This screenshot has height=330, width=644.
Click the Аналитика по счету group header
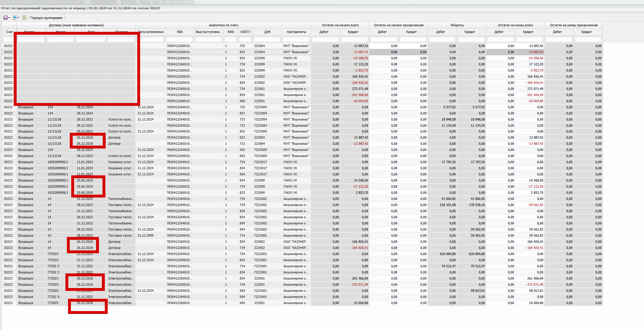coord(223,25)
